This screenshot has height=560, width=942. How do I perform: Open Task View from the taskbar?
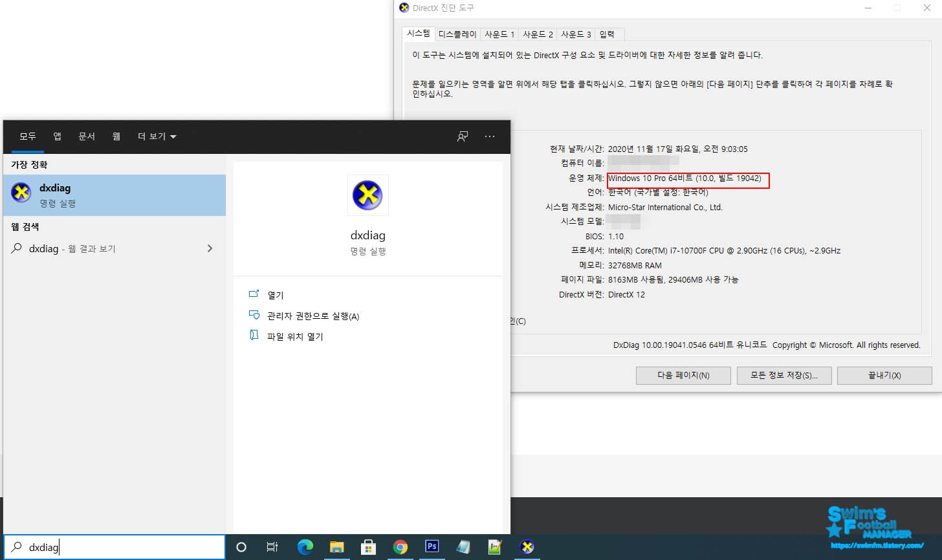click(272, 547)
